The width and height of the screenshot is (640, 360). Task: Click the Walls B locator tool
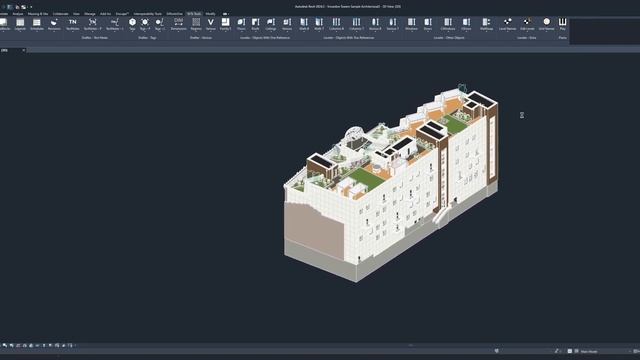[x=304, y=24]
